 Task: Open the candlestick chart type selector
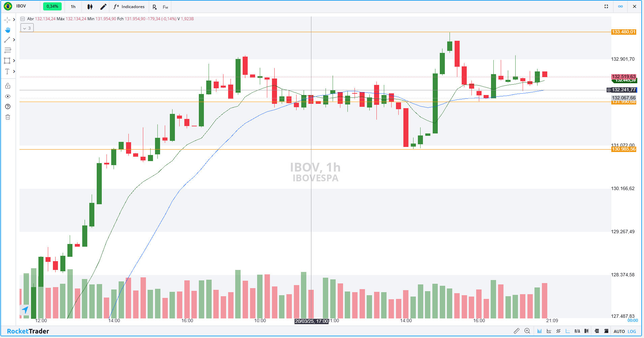(x=90, y=7)
